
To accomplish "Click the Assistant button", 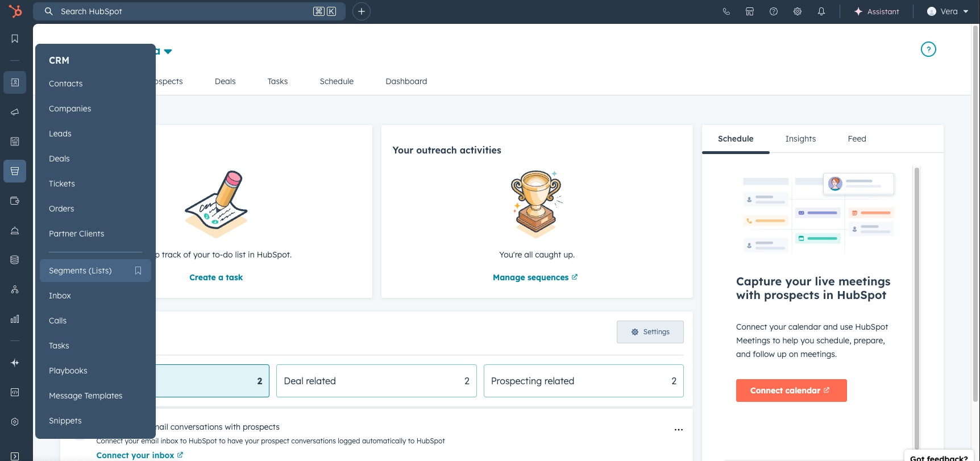I will point(877,11).
